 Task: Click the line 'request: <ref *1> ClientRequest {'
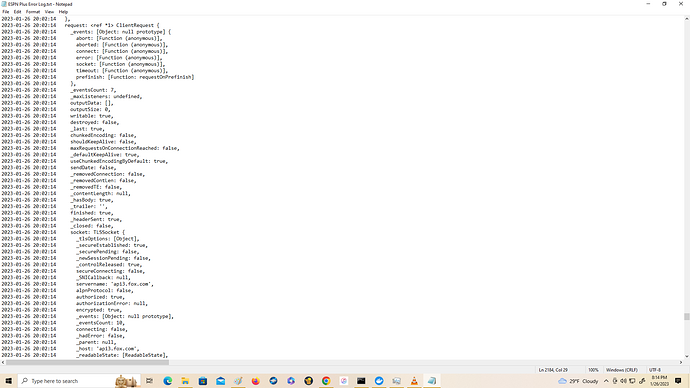pyautogui.click(x=112, y=26)
